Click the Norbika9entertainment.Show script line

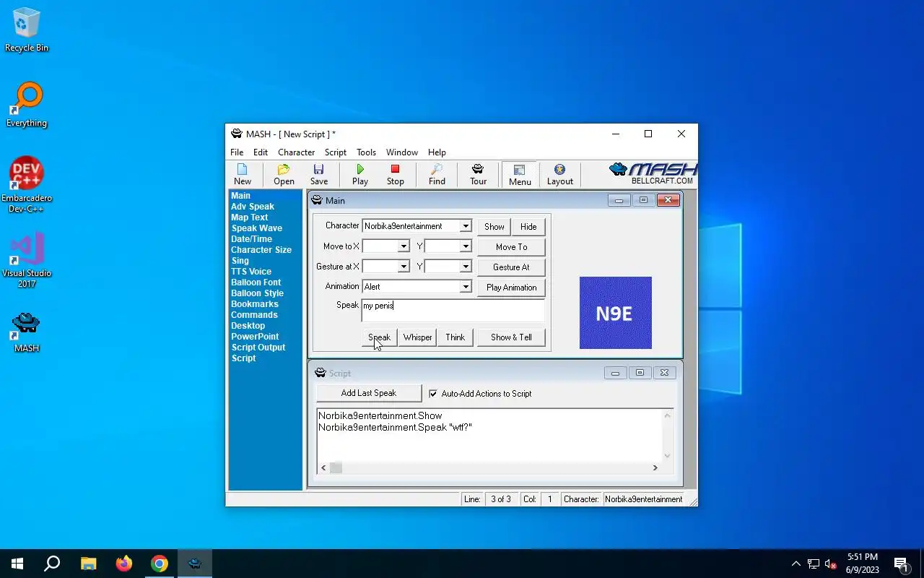tap(380, 416)
